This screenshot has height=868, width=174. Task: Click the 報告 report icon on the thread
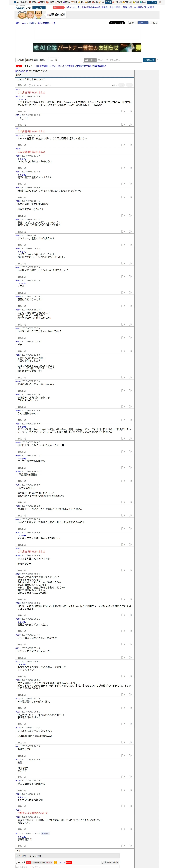pyautogui.click(x=32, y=86)
